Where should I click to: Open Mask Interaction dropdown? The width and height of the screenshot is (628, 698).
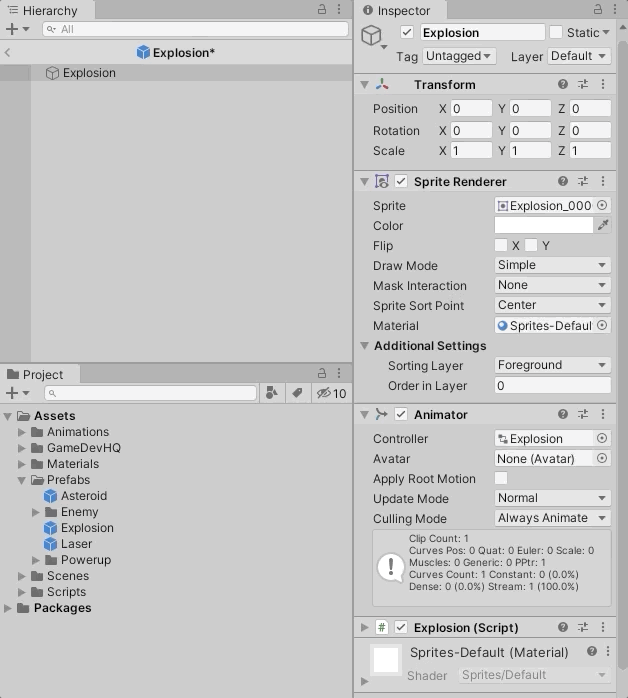pos(552,285)
